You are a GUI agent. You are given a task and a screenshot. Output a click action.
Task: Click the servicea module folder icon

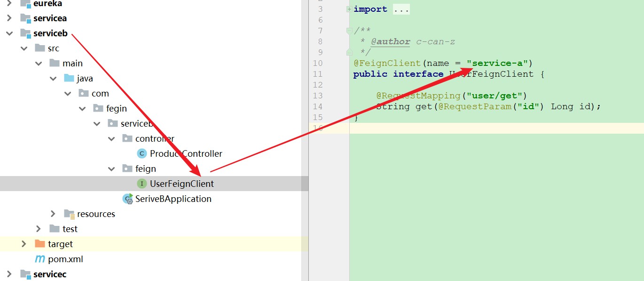click(25, 18)
